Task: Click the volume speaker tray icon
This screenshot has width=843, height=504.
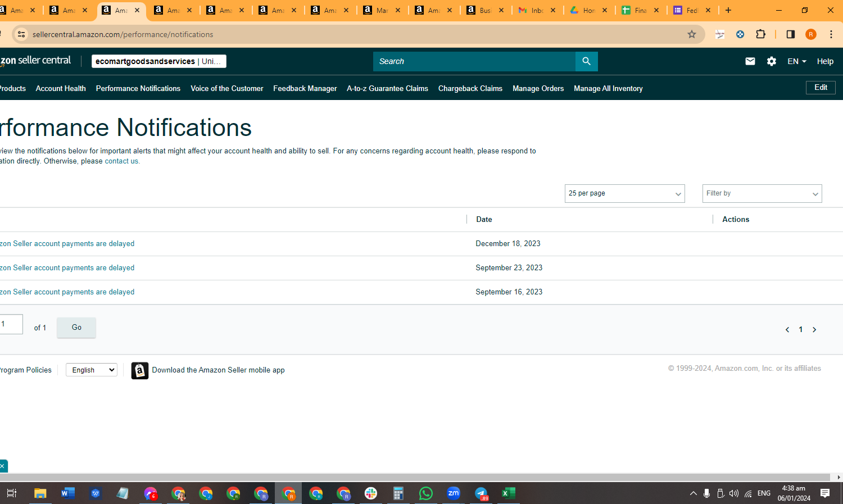Action: click(734, 493)
